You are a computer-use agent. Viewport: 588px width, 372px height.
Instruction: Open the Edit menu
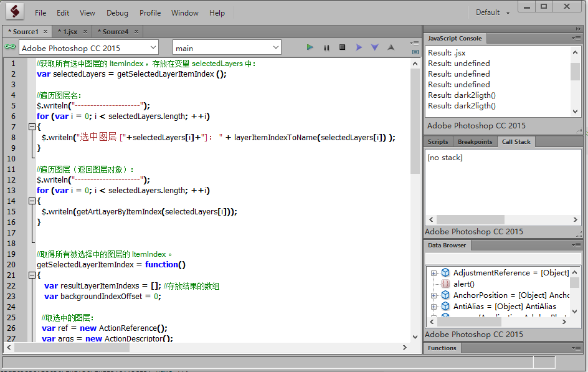tap(63, 12)
